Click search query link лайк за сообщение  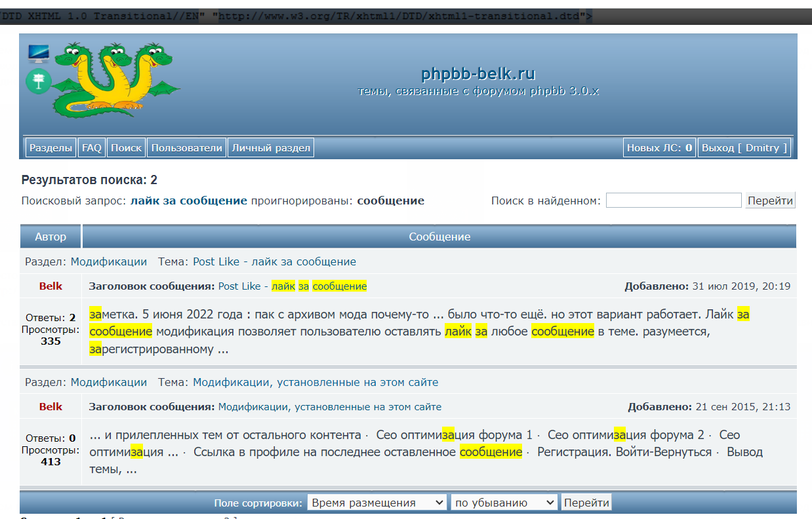tap(189, 201)
